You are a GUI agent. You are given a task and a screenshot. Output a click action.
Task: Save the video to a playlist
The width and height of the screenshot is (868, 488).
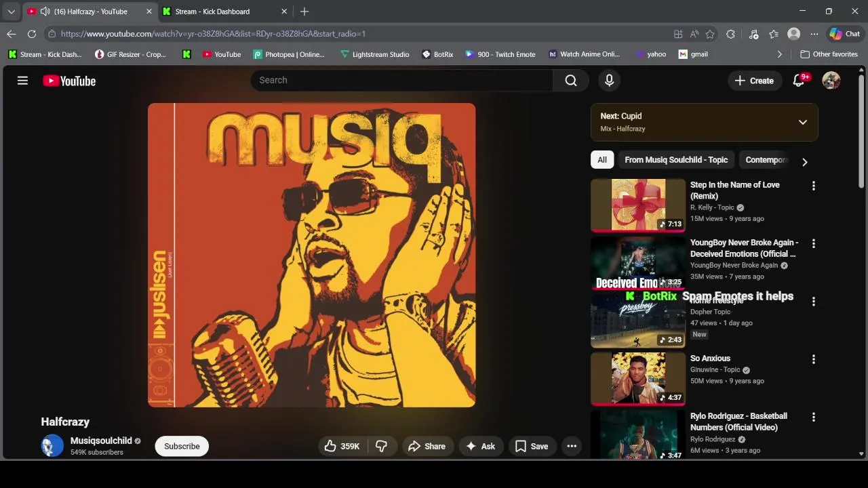coord(532,446)
